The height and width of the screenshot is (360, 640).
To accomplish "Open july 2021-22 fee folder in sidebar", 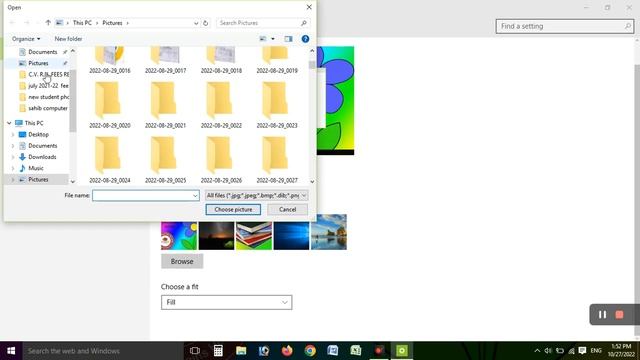I will (44, 86).
